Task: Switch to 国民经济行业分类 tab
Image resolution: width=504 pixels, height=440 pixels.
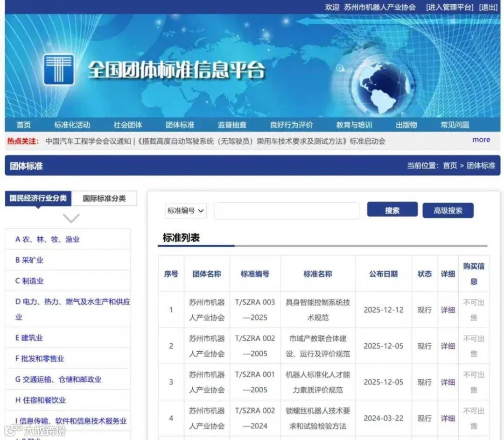Action: click(x=38, y=198)
